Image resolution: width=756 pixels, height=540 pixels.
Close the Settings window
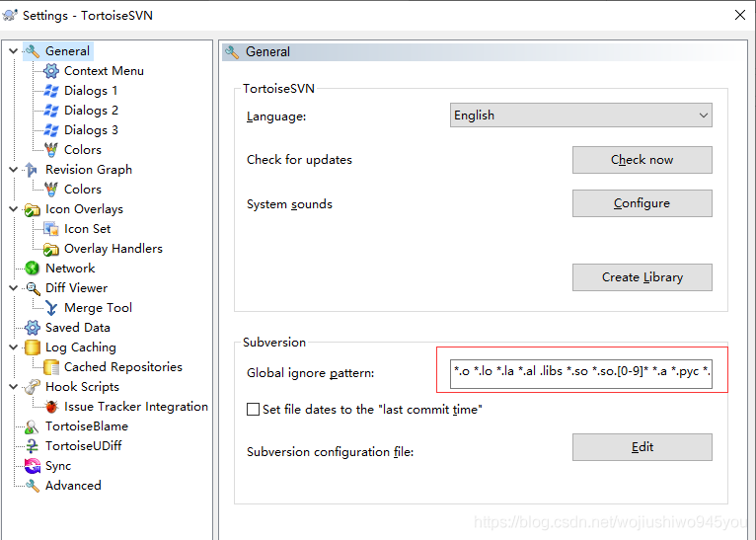point(740,15)
